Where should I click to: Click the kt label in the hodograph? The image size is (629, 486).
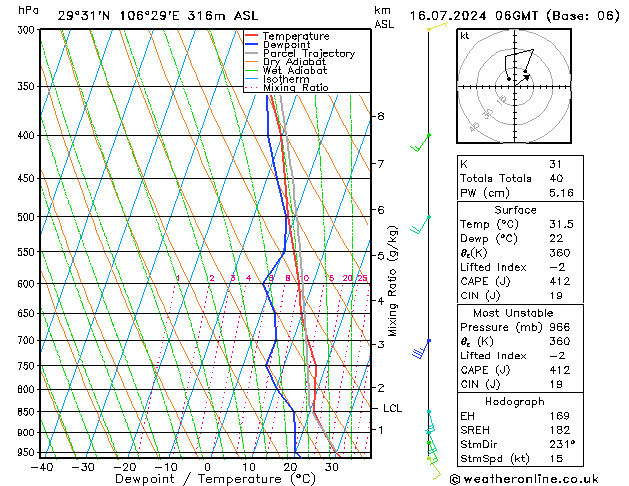tap(464, 35)
